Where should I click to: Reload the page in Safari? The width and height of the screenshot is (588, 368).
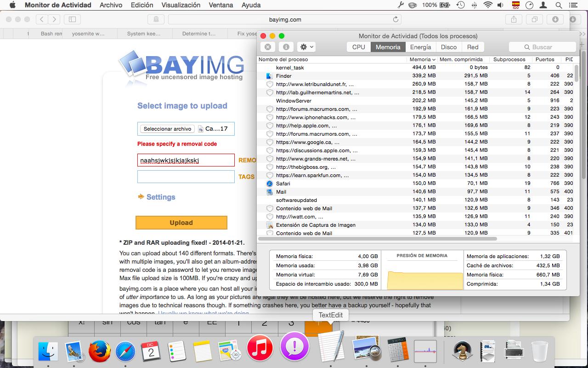[x=396, y=19]
